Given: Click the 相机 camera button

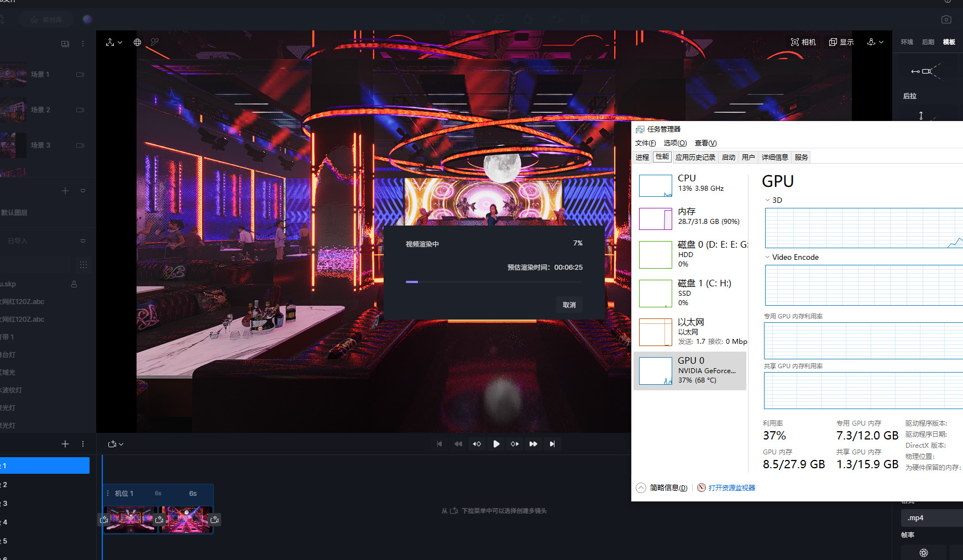Looking at the screenshot, I should tap(803, 42).
